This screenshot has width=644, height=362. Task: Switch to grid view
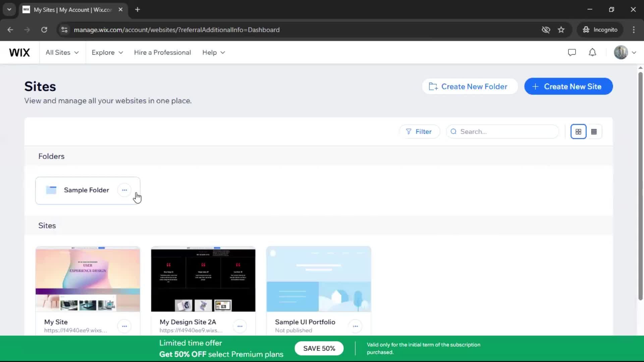point(578,132)
